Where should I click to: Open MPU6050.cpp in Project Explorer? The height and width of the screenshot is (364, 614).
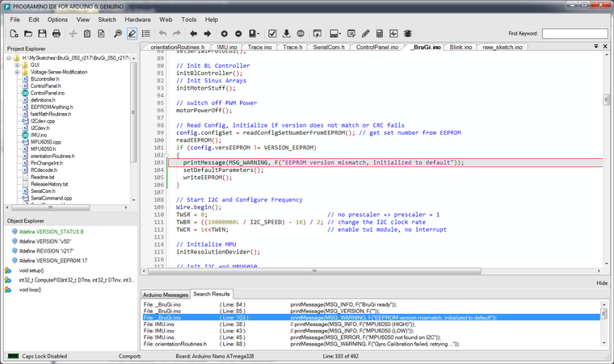click(x=45, y=142)
